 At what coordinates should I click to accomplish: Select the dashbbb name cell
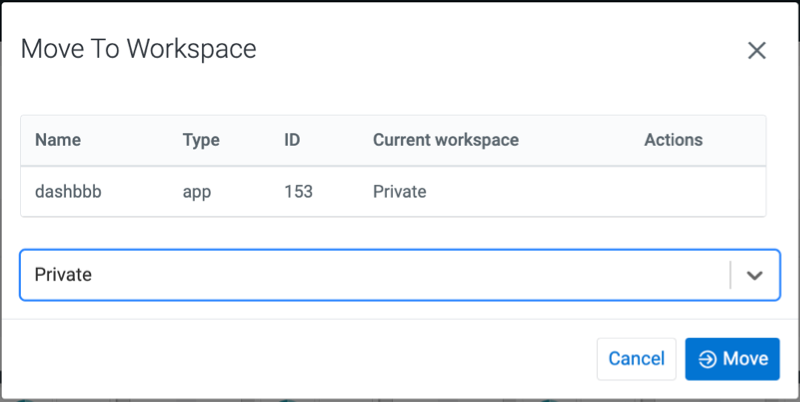pos(68,191)
